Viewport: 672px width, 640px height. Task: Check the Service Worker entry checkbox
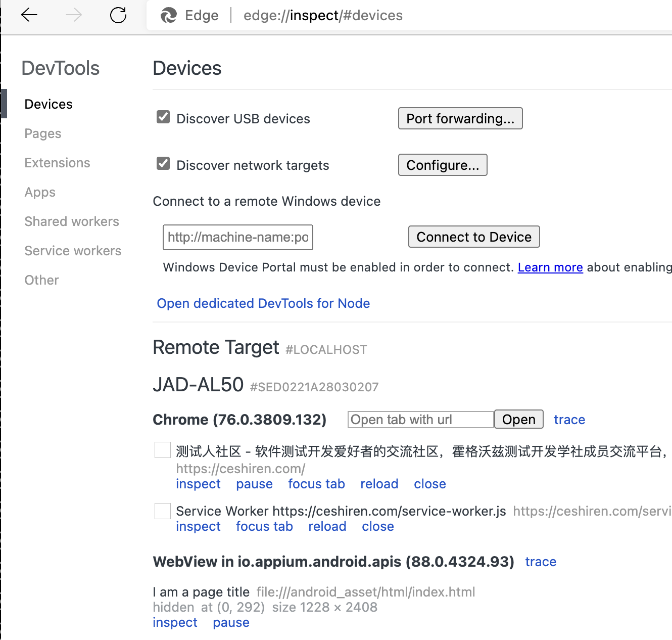click(163, 511)
